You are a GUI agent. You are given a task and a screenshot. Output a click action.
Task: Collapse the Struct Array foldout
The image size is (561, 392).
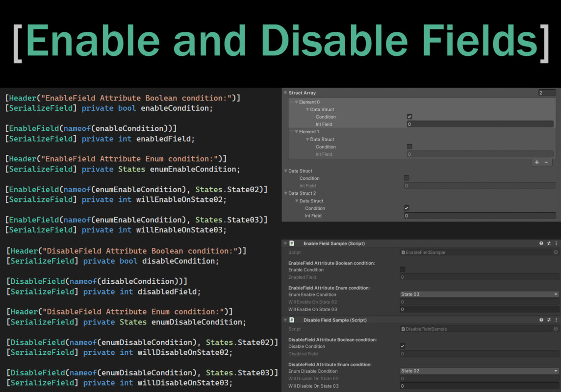(x=285, y=93)
